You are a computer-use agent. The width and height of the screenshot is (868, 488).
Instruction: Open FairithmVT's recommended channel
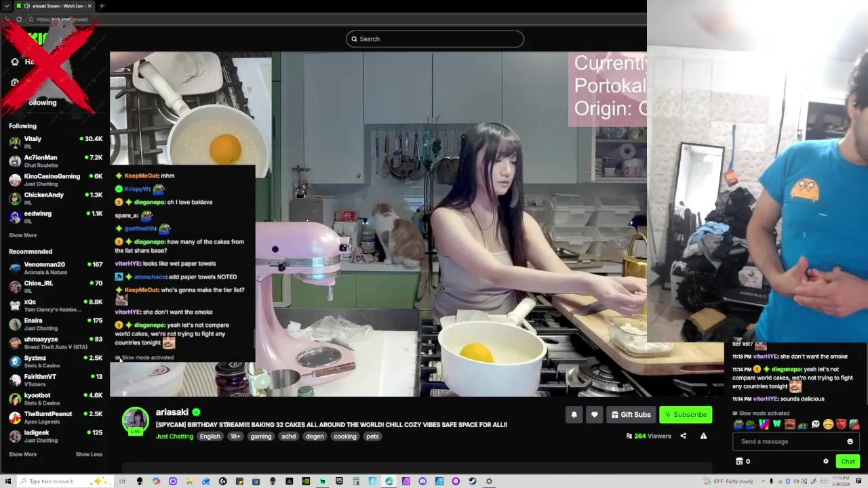pos(56,380)
